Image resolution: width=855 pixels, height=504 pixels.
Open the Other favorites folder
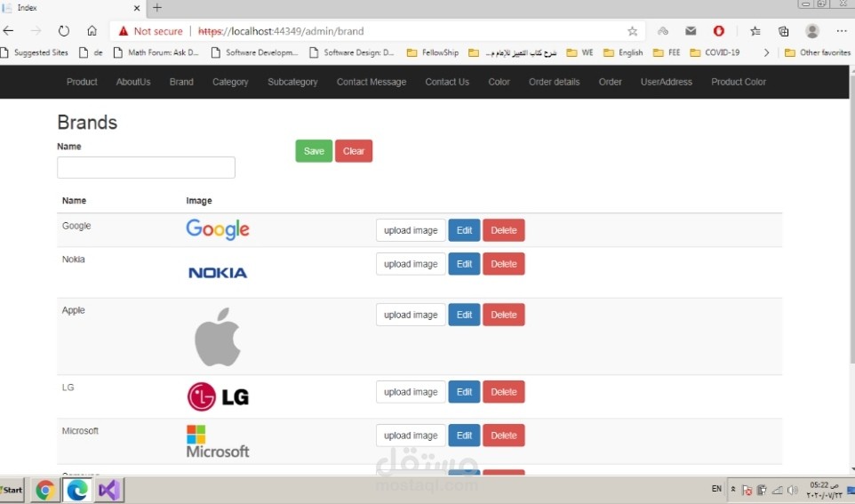(818, 52)
